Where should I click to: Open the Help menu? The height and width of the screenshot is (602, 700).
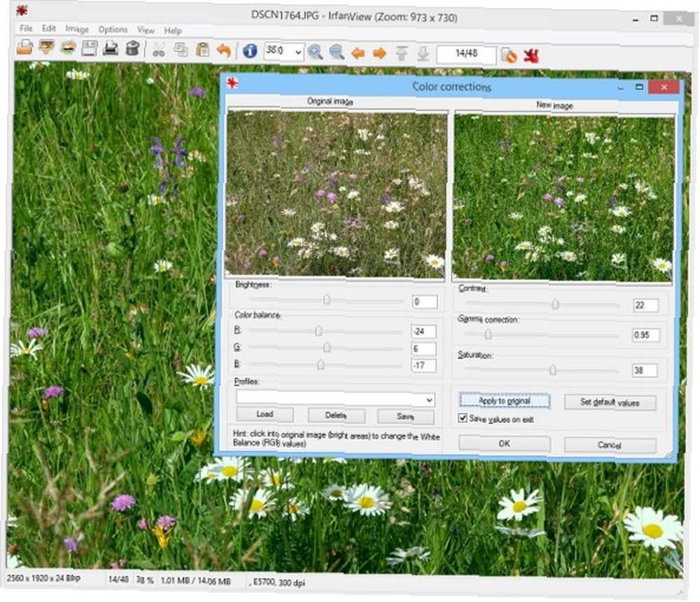click(x=172, y=30)
